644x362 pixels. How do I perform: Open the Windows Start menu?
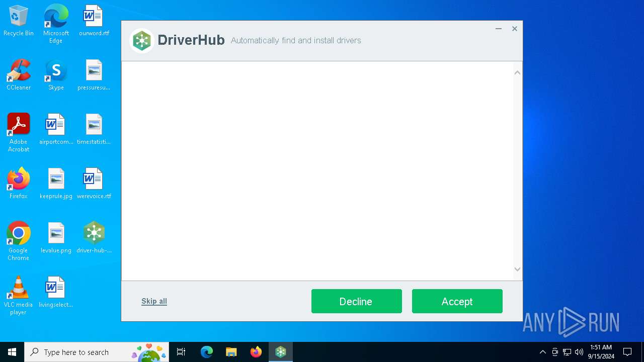pyautogui.click(x=12, y=352)
